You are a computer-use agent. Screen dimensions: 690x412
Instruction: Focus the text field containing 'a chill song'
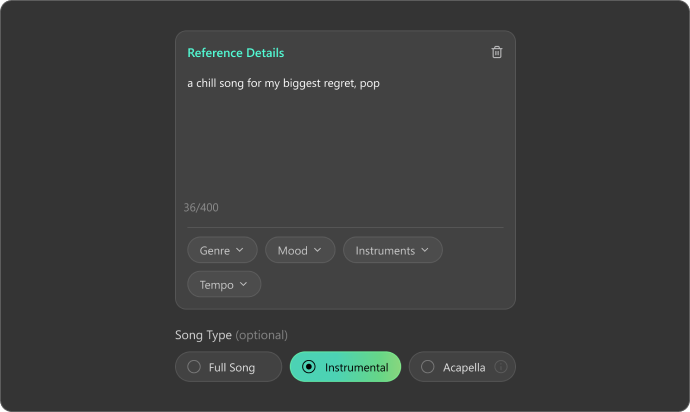click(345, 134)
